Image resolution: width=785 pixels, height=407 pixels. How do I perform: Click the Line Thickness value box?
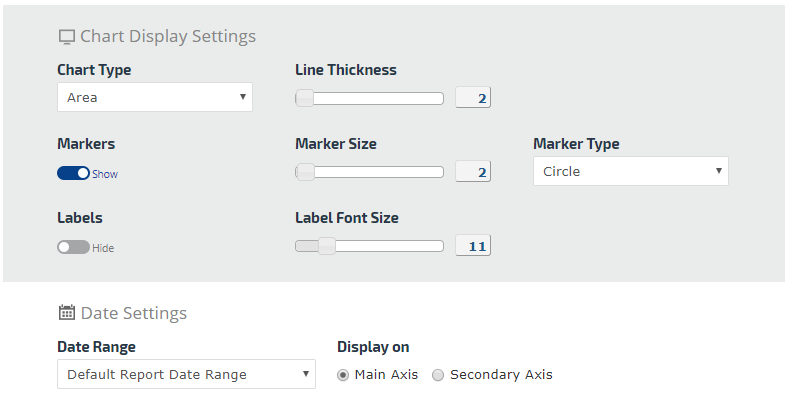[474, 98]
